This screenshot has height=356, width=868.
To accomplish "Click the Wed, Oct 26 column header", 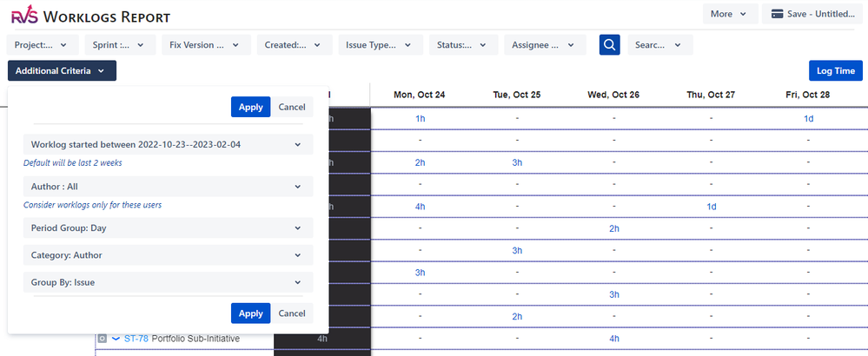I will 613,95.
